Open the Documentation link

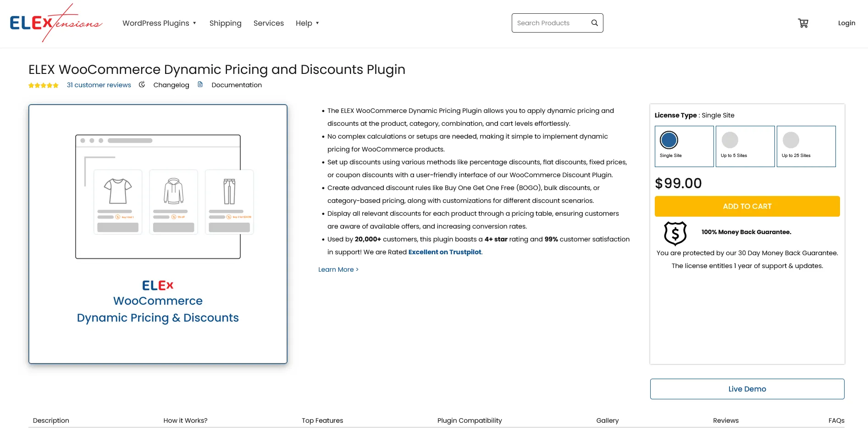tap(237, 85)
